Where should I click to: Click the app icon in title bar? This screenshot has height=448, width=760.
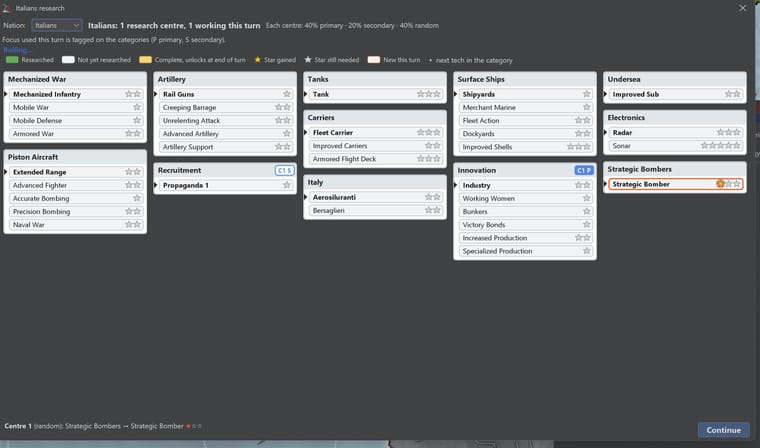tap(6, 8)
